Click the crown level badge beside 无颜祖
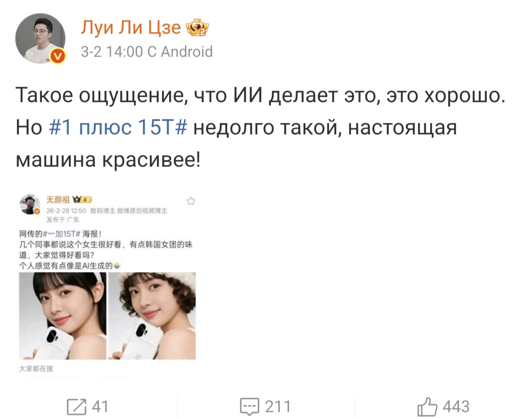This screenshot has height=419, width=532. [81, 200]
